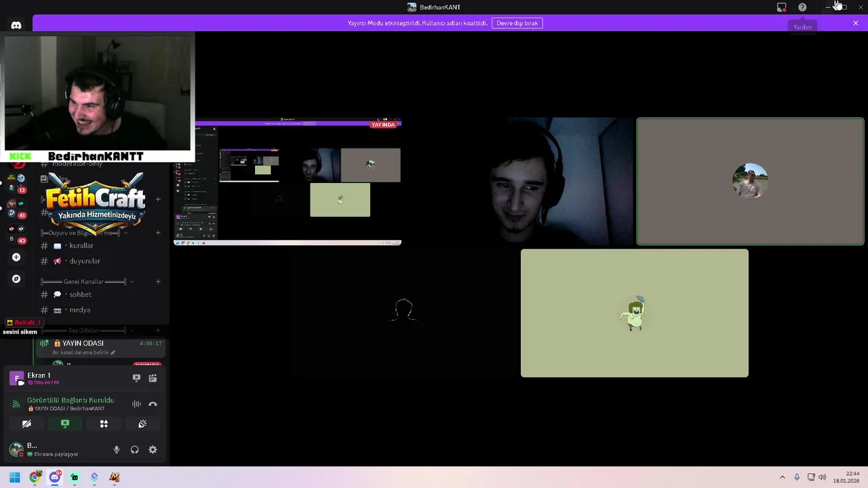The height and width of the screenshot is (488, 868).
Task: Toggle screen share green button
Action: (65, 424)
